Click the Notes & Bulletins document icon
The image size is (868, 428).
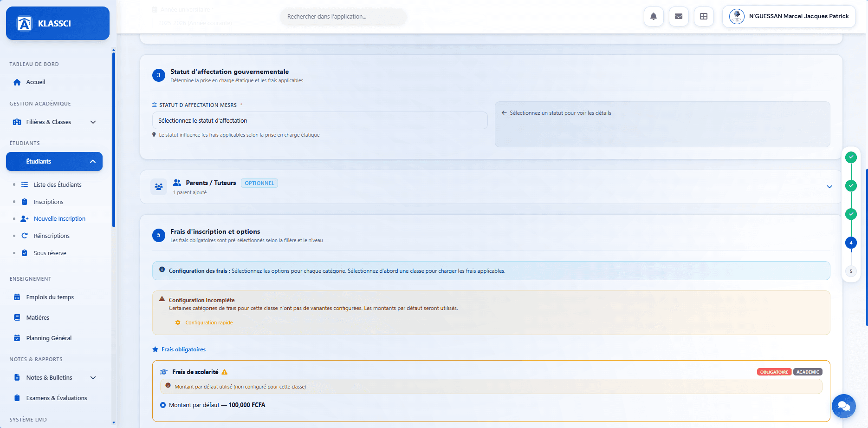pyautogui.click(x=17, y=377)
